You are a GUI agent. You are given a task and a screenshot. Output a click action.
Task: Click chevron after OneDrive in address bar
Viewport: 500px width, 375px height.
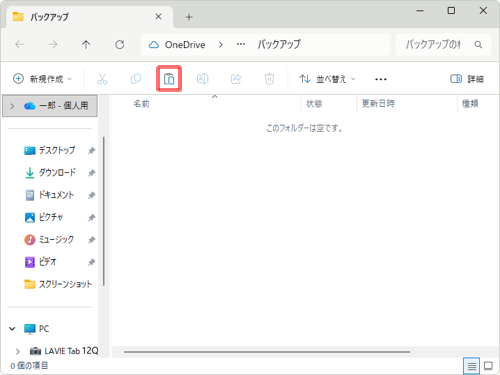pyautogui.click(x=221, y=44)
